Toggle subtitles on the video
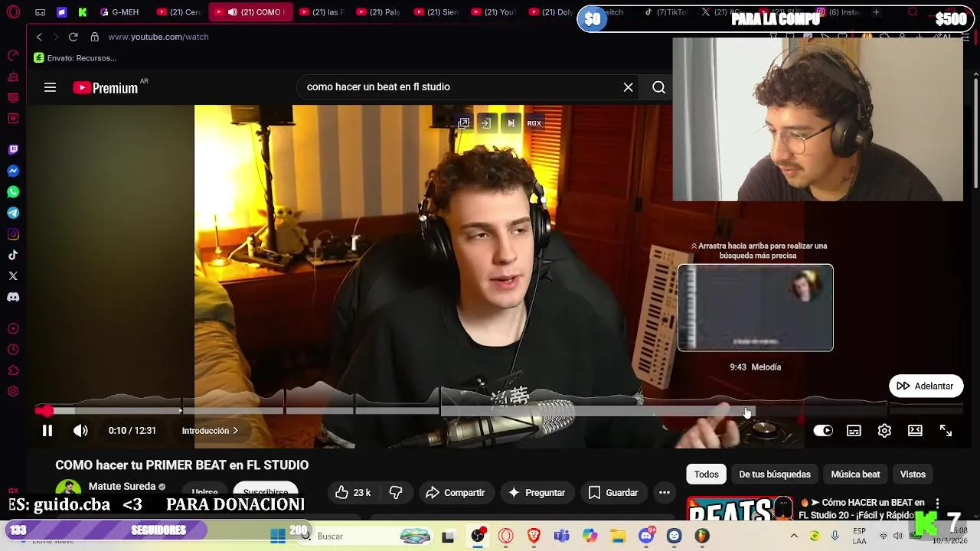The image size is (980, 551). pos(854,431)
